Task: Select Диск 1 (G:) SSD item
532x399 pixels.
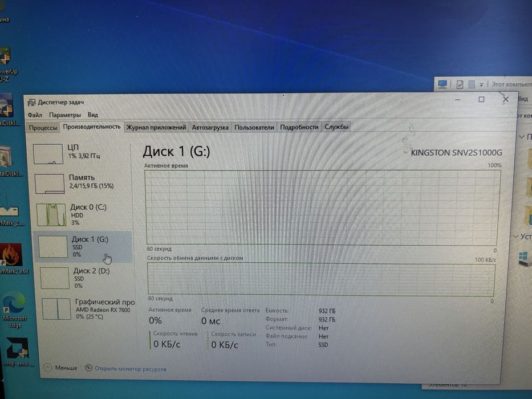Action: pos(83,247)
